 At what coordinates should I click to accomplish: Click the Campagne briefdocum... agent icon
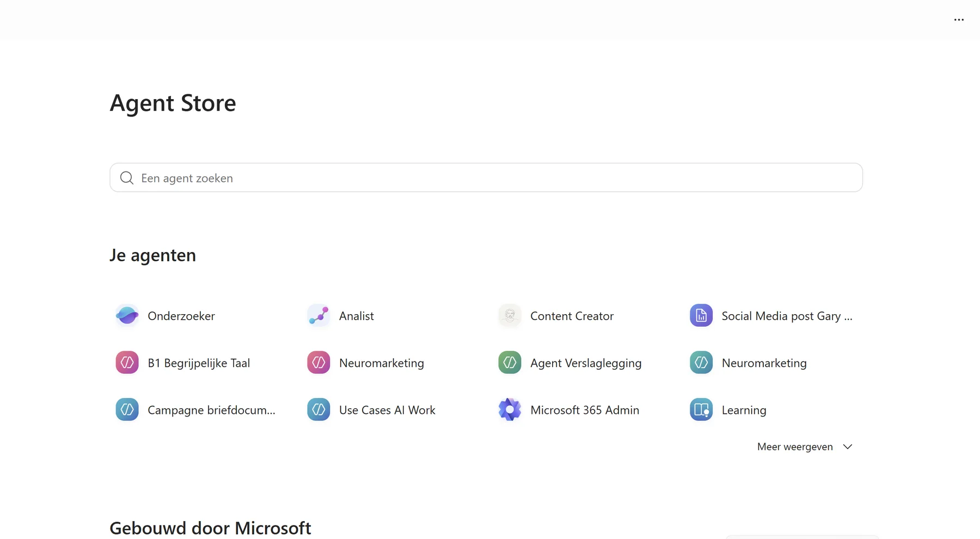pos(127,410)
